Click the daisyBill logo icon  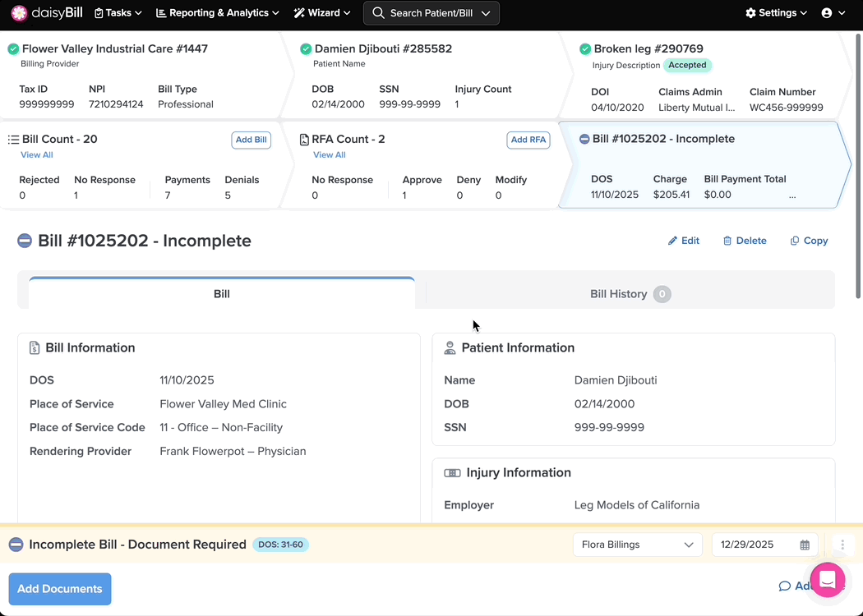pos(19,13)
